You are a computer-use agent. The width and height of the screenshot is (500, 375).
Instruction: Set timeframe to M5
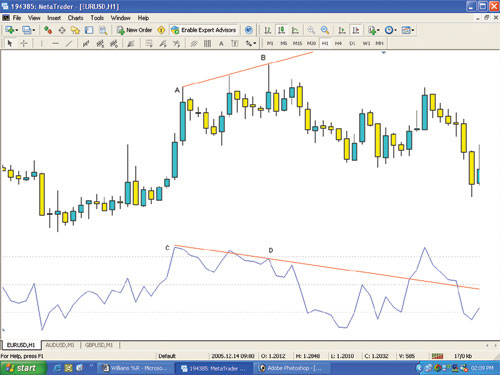(284, 43)
